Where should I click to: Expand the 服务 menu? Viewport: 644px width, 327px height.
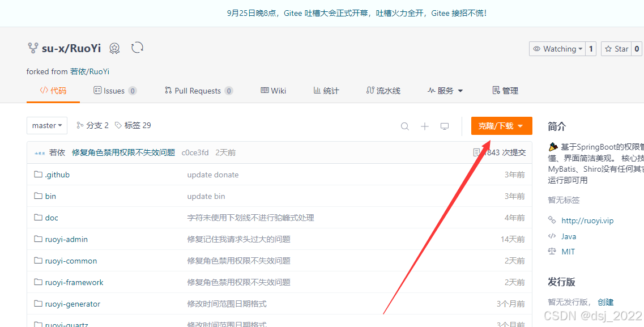tap(445, 90)
